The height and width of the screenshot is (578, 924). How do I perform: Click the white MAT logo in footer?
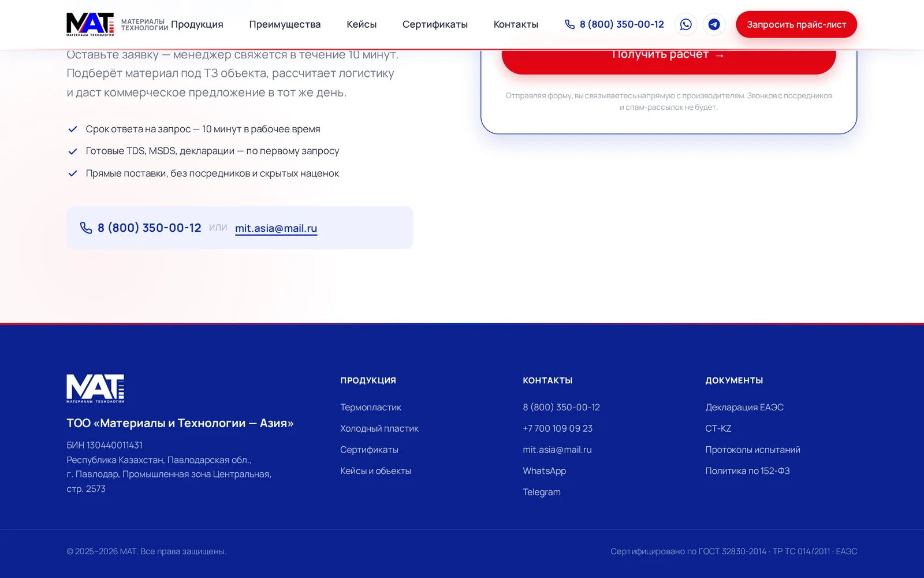[x=95, y=388]
